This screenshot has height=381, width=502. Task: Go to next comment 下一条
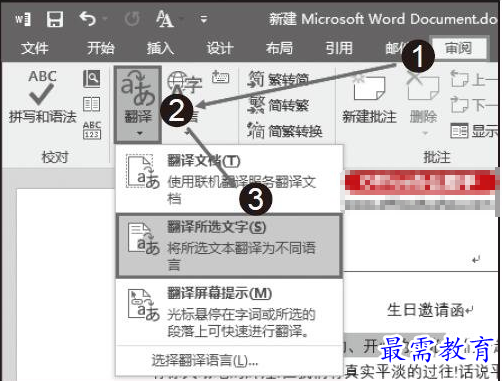473,105
